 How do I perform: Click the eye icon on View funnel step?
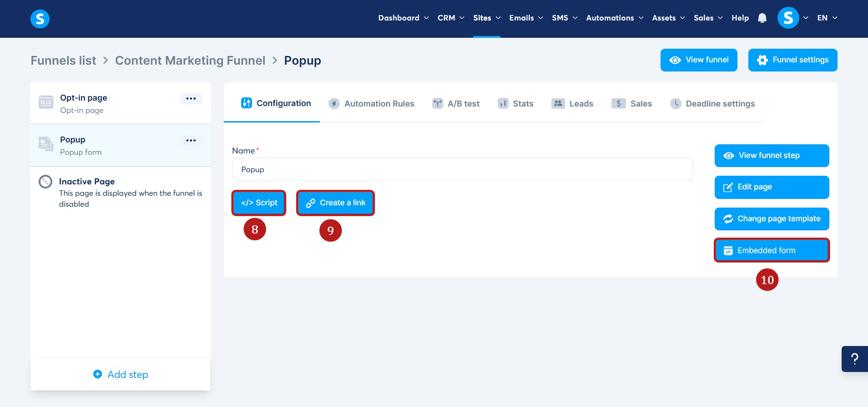729,156
